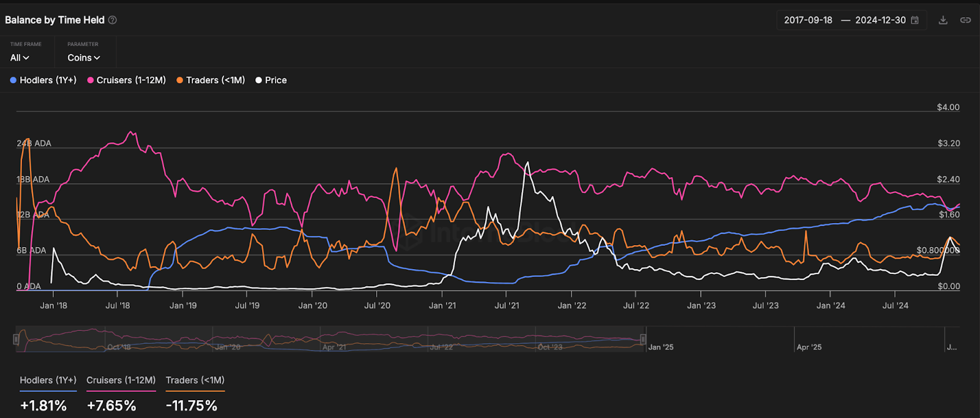This screenshot has width=980, height=418.
Task: Click the Jan '23 axis label
Action: [x=701, y=305]
